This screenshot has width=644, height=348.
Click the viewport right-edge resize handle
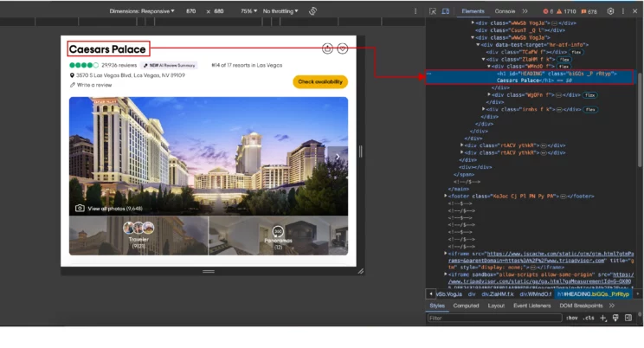coord(361,151)
